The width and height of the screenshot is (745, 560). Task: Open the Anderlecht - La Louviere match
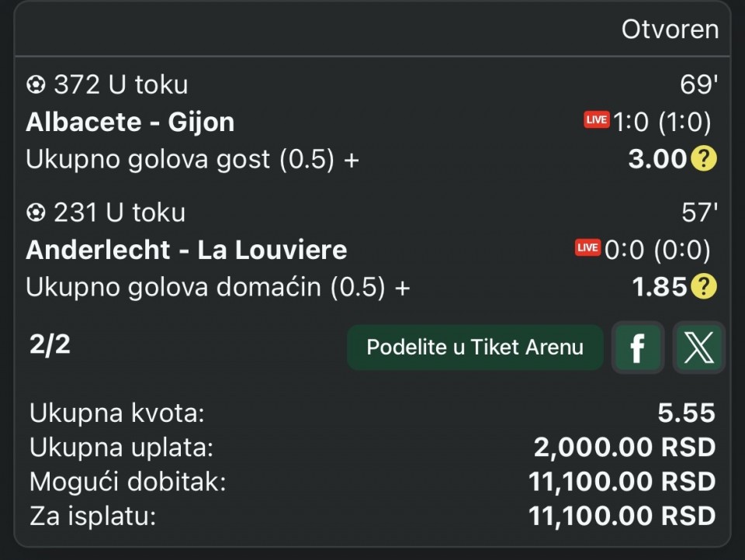click(186, 250)
